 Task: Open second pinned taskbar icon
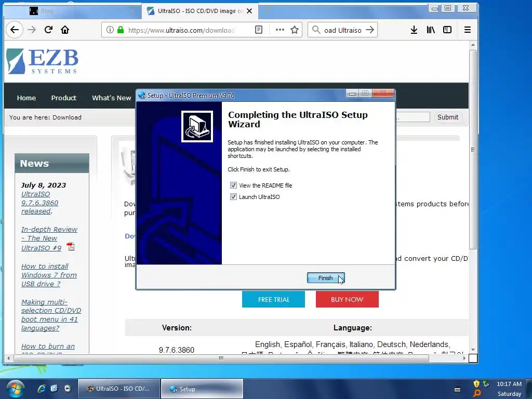[x=54, y=389]
